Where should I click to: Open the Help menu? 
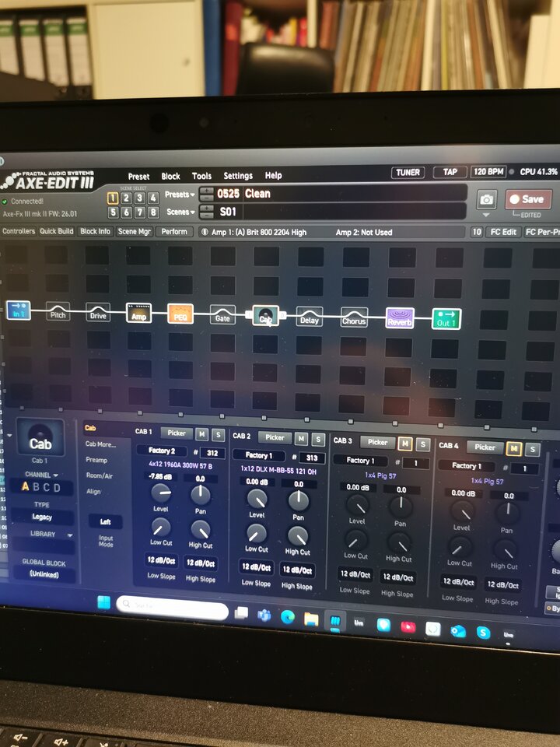[x=273, y=175]
